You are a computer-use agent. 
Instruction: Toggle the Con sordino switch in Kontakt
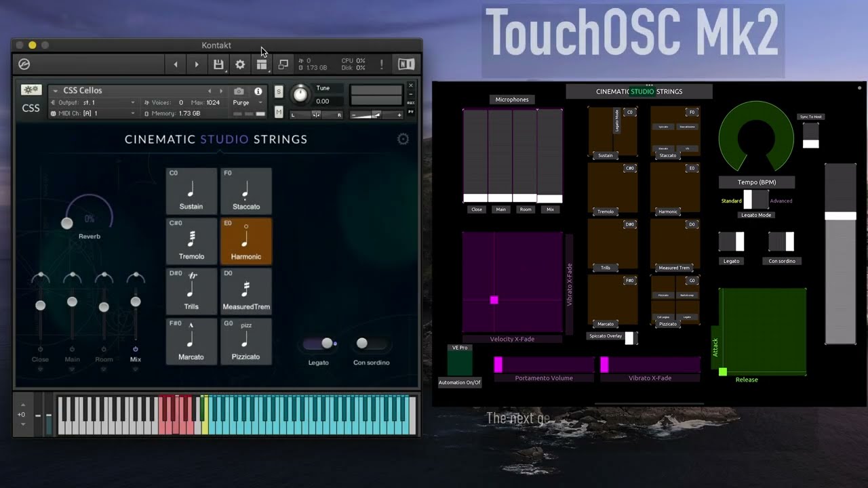pos(370,344)
